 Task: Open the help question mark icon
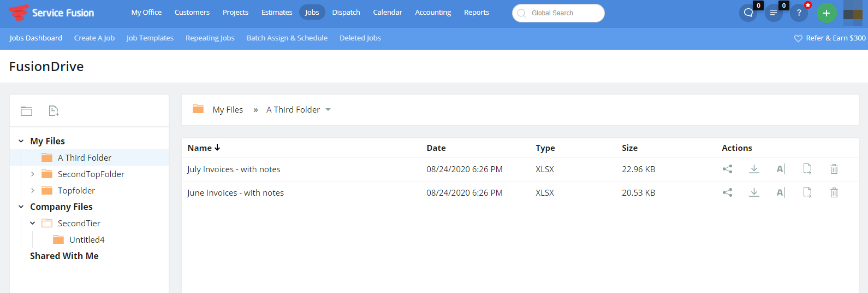pyautogui.click(x=799, y=13)
